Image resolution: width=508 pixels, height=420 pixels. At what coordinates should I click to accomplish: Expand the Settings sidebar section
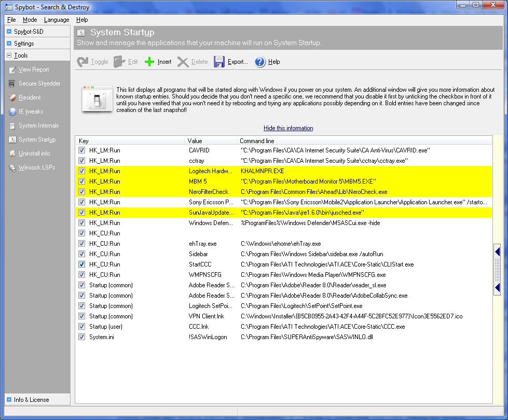pyautogui.click(x=9, y=44)
